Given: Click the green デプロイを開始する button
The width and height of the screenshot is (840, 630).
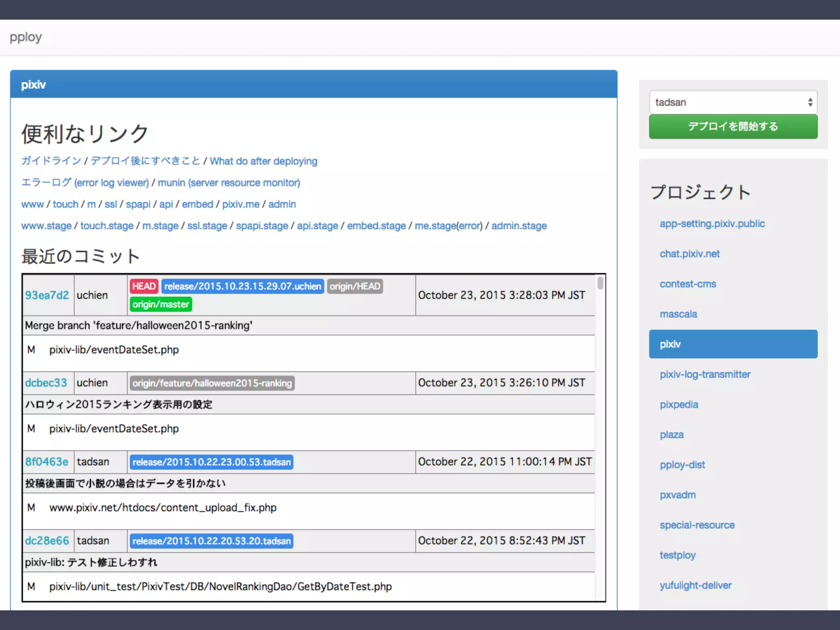Looking at the screenshot, I should [x=733, y=126].
